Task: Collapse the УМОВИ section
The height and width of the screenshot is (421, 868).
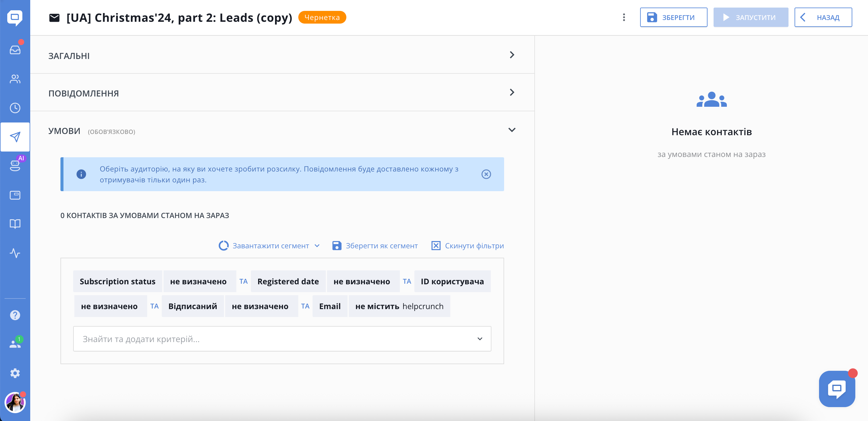Action: (511, 130)
